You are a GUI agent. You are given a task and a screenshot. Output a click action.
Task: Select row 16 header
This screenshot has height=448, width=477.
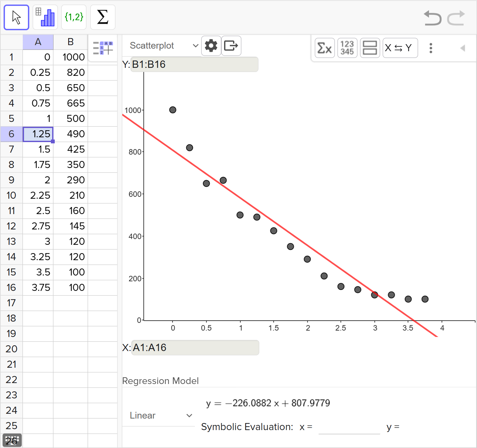[12, 288]
